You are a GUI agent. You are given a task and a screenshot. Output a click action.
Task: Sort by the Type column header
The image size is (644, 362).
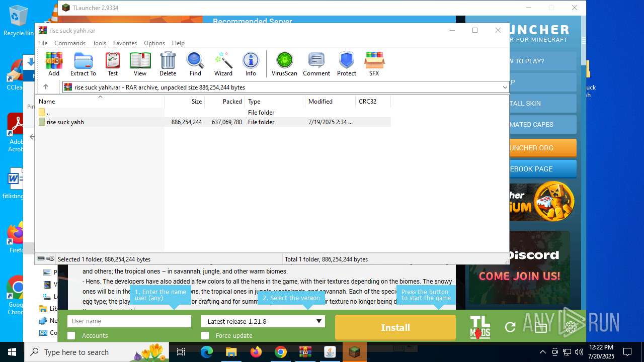[275, 102]
